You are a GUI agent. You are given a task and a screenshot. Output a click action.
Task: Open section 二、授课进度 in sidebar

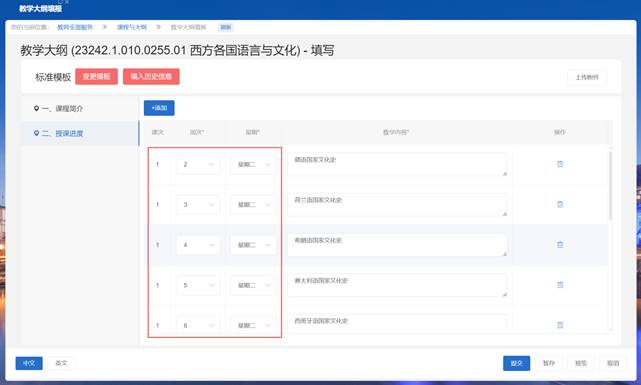coord(80,133)
